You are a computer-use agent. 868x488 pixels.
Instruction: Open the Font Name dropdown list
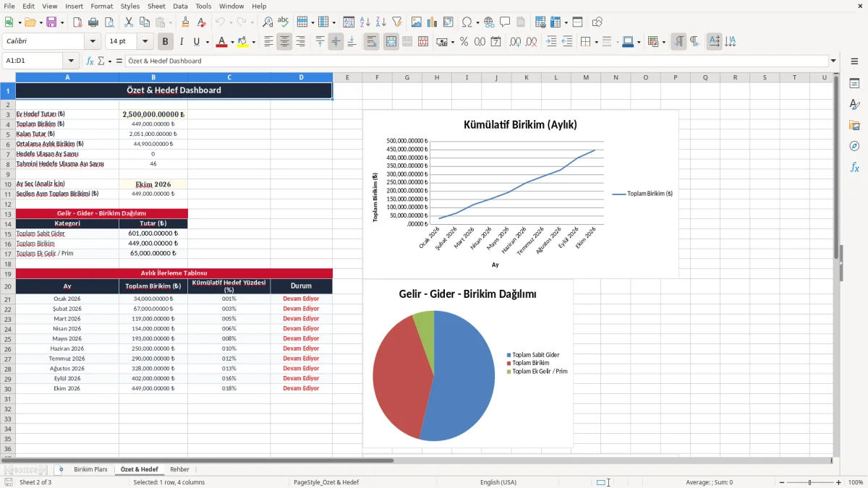pyautogui.click(x=93, y=42)
